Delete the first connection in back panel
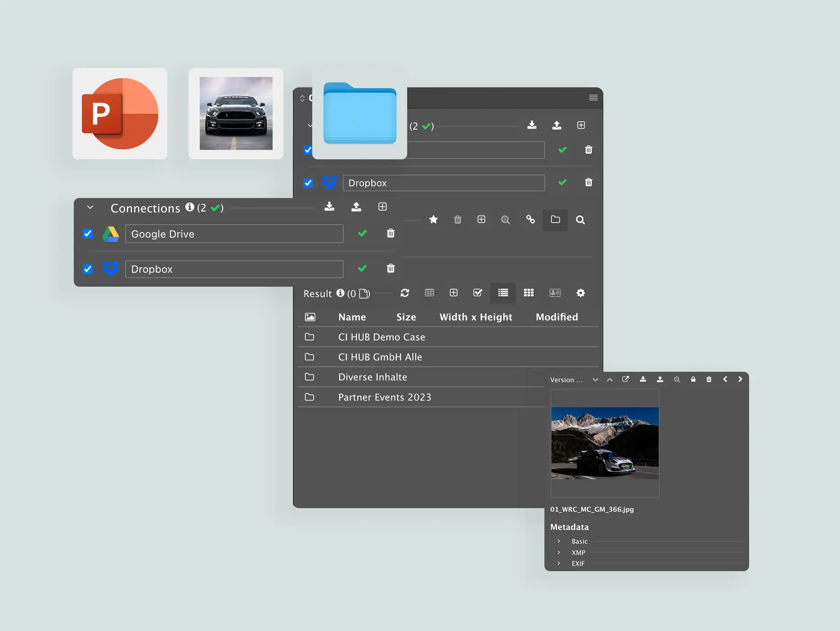Image resolution: width=840 pixels, height=631 pixels. tap(588, 149)
